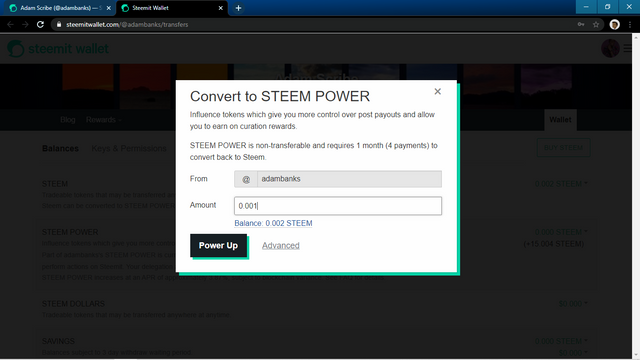The image size is (640, 360).
Task: Open saved passwords key icon
Action: [x=581, y=24]
